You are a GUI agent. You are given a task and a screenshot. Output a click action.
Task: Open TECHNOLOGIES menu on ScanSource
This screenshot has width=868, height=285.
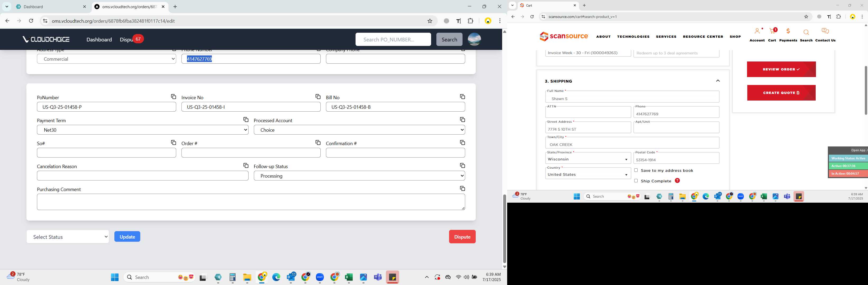[633, 37]
